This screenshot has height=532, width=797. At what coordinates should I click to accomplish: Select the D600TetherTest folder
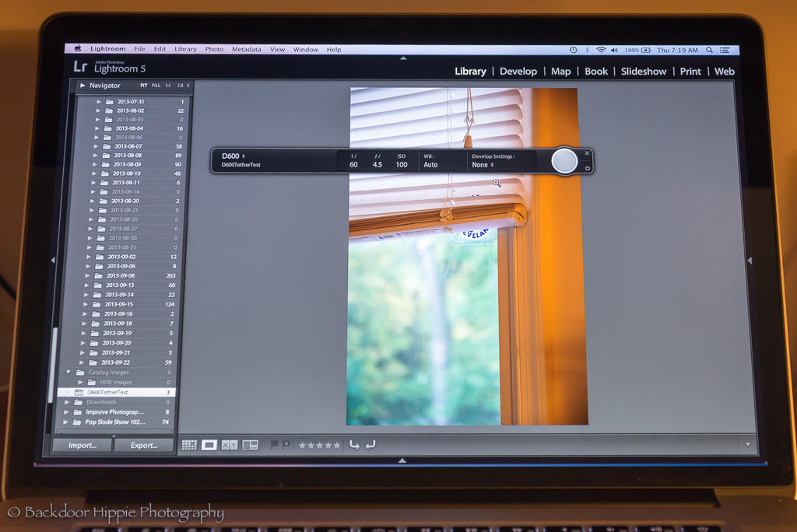tap(107, 393)
